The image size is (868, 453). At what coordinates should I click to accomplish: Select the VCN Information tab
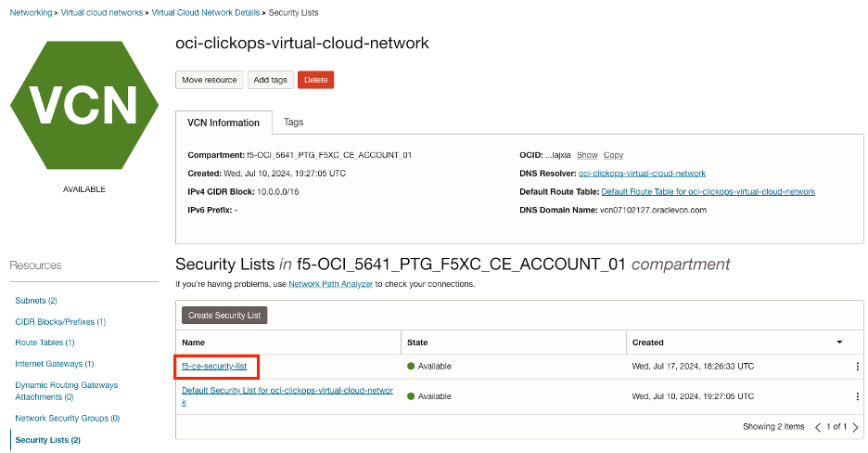pos(223,123)
